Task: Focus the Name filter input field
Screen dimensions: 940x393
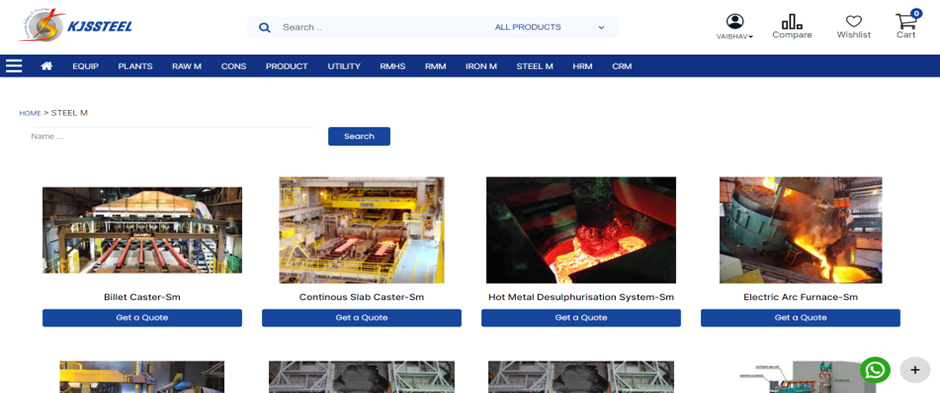Action: [x=173, y=137]
